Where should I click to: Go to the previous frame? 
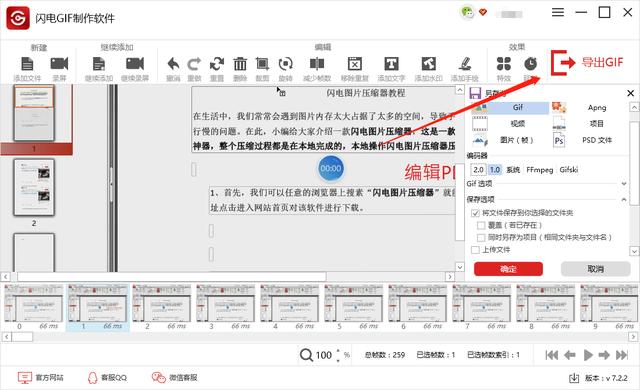(569, 355)
